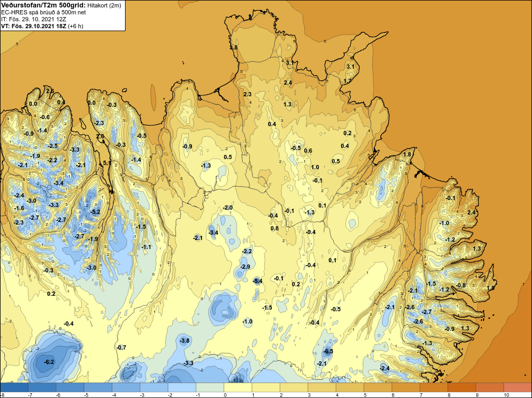Select the 1.7 temperature value

pos(347,81)
